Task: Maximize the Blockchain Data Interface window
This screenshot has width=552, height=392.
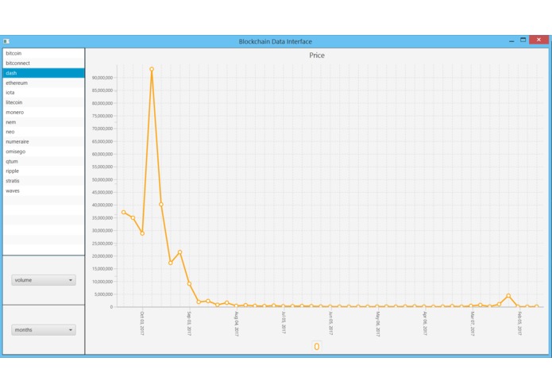Action: coord(523,40)
